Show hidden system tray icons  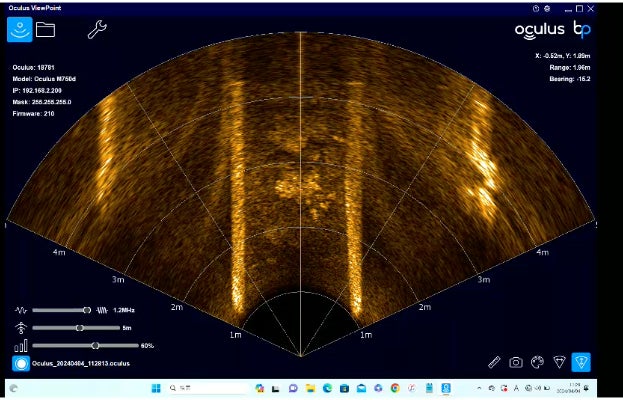point(479,388)
